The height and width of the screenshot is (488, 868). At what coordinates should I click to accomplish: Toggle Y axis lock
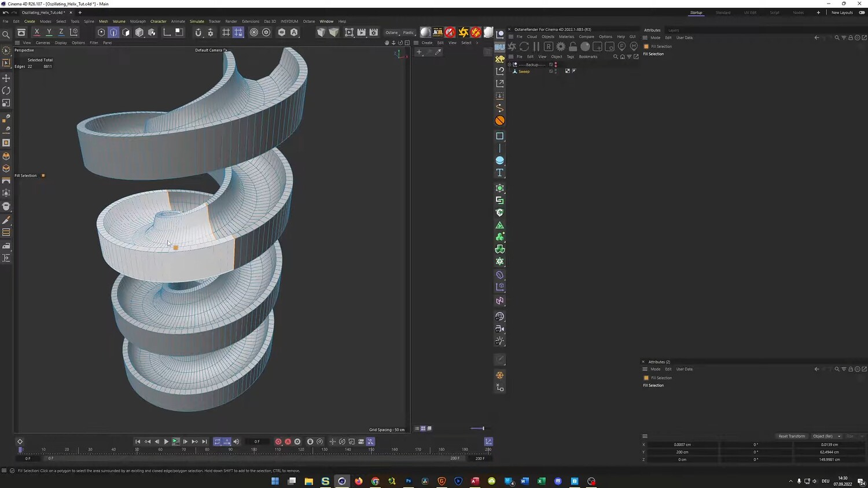49,32
